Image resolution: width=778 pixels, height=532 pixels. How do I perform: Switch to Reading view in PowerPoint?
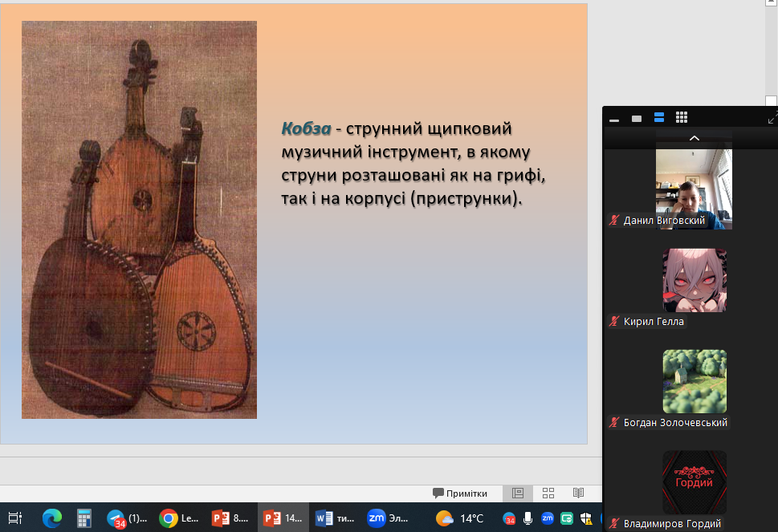[x=578, y=493]
